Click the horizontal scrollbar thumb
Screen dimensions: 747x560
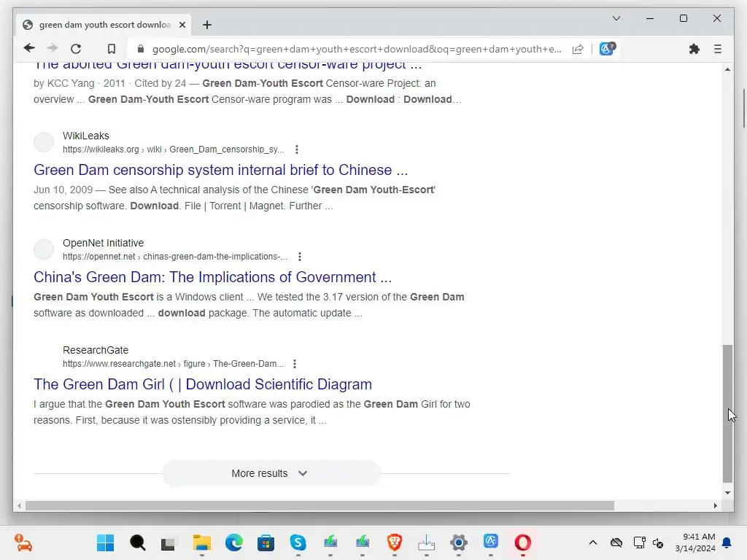(320, 506)
